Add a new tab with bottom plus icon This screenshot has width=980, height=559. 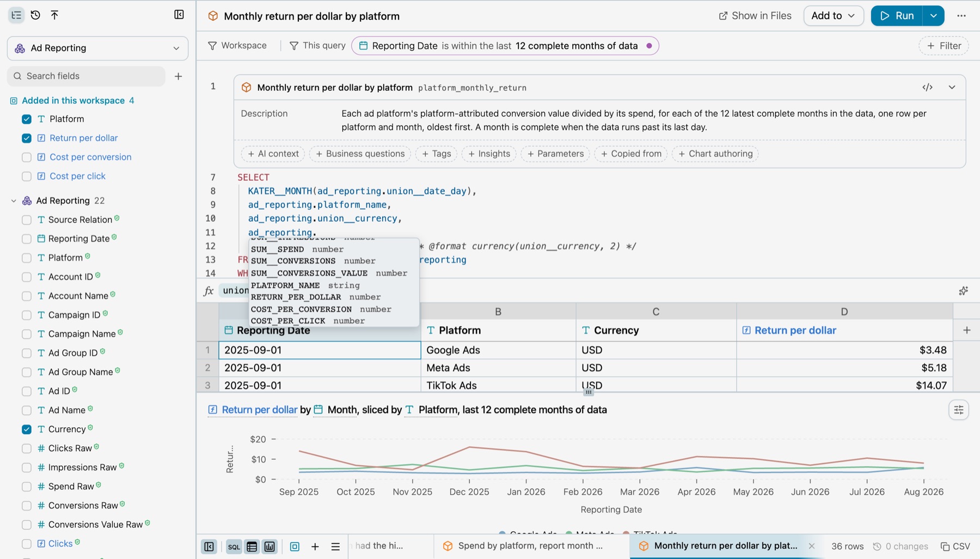point(315,546)
